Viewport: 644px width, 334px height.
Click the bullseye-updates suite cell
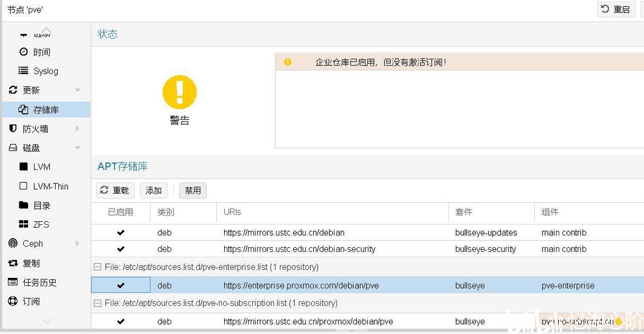pos(491,233)
